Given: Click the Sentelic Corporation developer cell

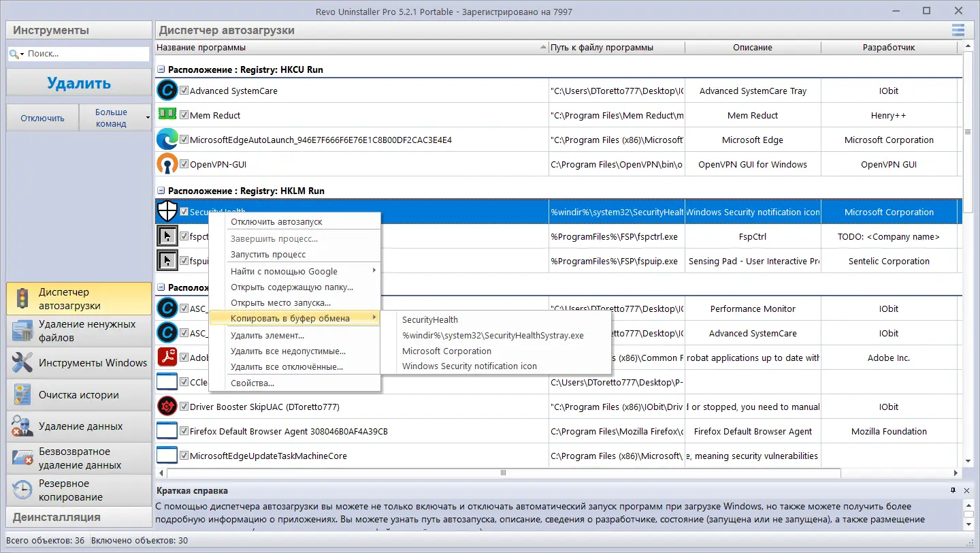Looking at the screenshot, I should [889, 261].
